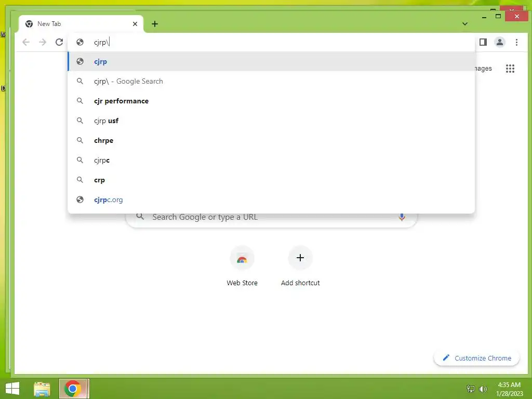Click magnifier icon in the page search box
This screenshot has width=532, height=399.
[140, 217]
